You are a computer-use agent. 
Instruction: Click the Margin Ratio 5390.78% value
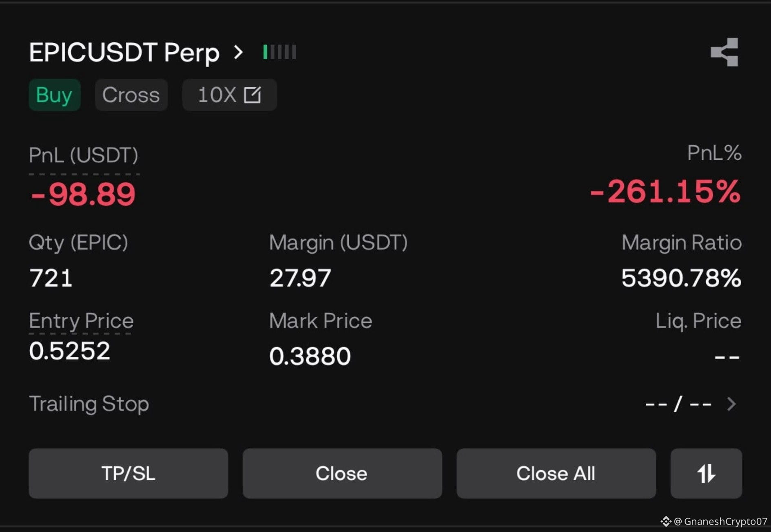(681, 278)
